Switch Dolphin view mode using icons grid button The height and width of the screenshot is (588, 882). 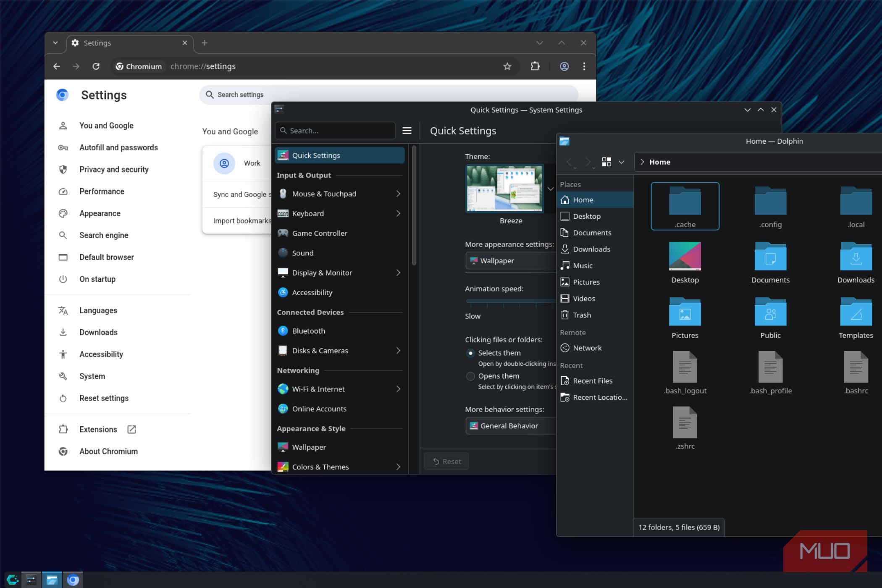pos(606,162)
